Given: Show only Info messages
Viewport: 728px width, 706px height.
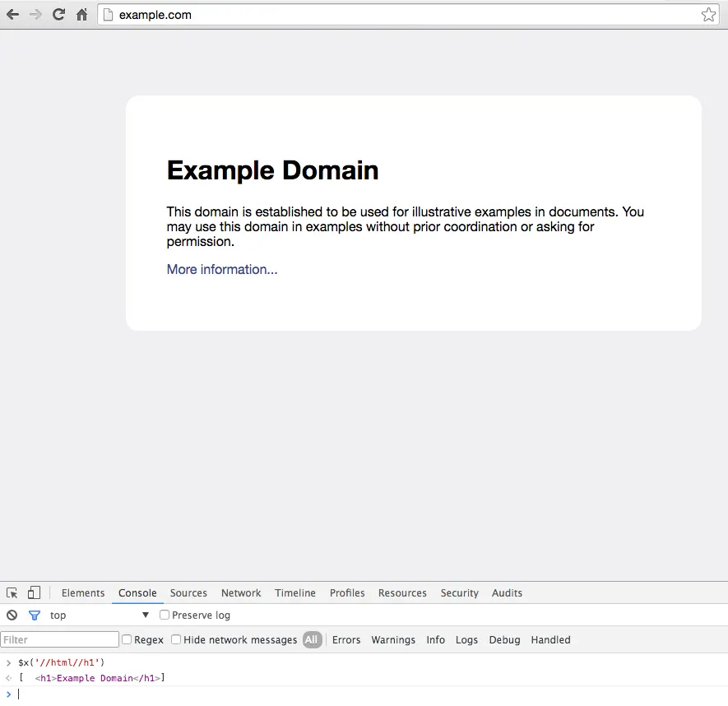Looking at the screenshot, I should point(435,639).
